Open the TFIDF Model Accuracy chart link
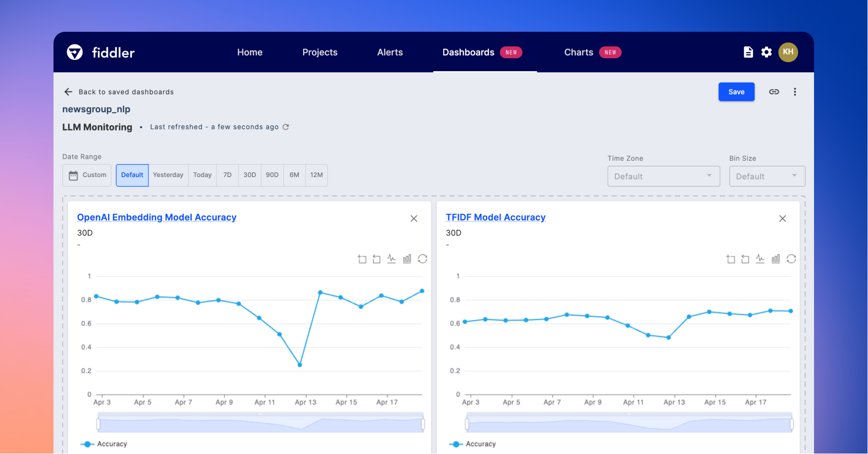 point(495,217)
